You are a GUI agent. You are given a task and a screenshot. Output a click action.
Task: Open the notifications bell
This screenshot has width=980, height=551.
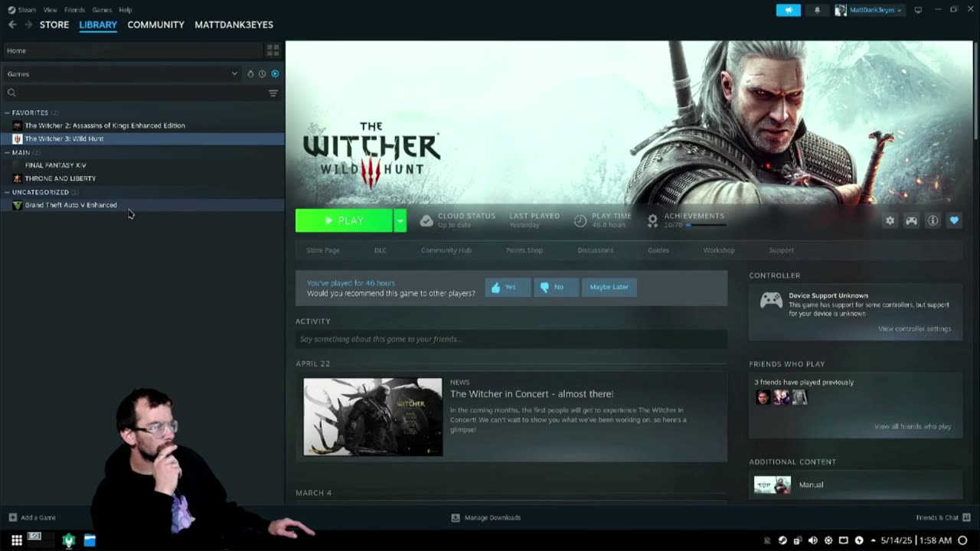pos(817,10)
